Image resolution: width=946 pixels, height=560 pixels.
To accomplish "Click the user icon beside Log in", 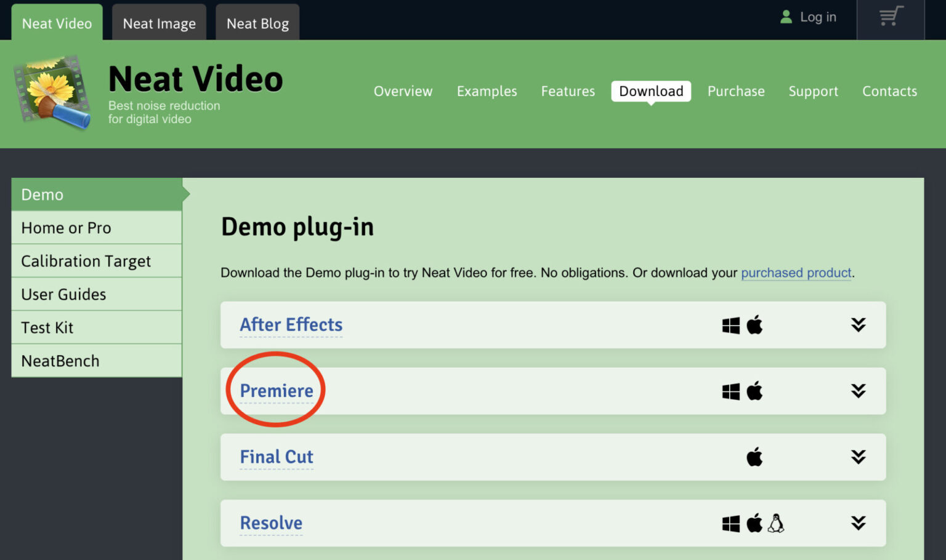I will click(786, 17).
